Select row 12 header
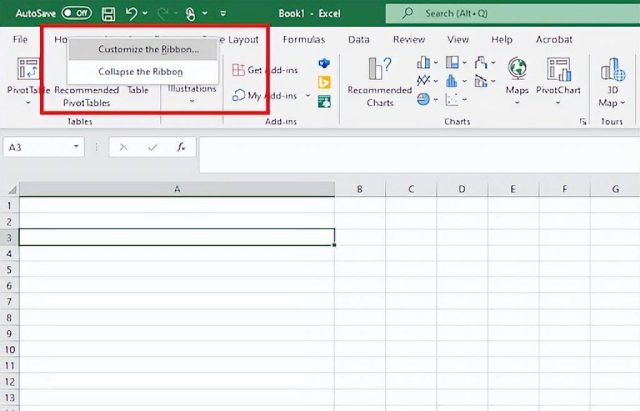Image resolution: width=640 pixels, height=411 pixels. point(9,382)
